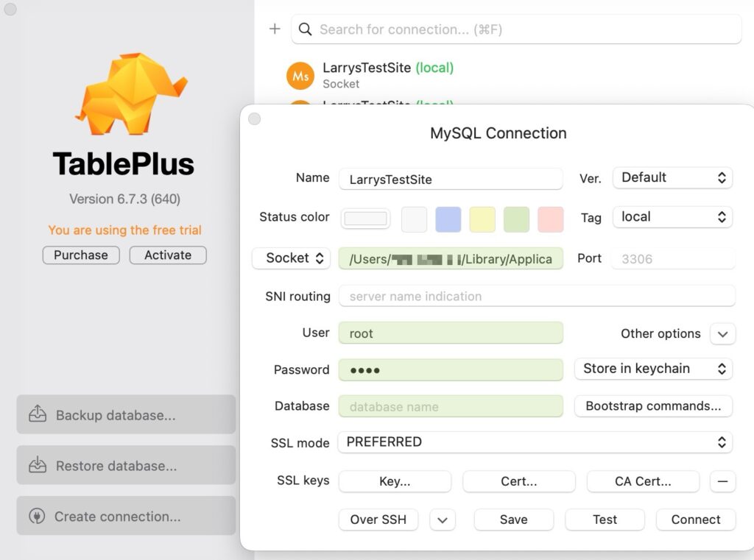This screenshot has width=754, height=560.
Task: Open Store in keychain dropdown
Action: pos(653,369)
